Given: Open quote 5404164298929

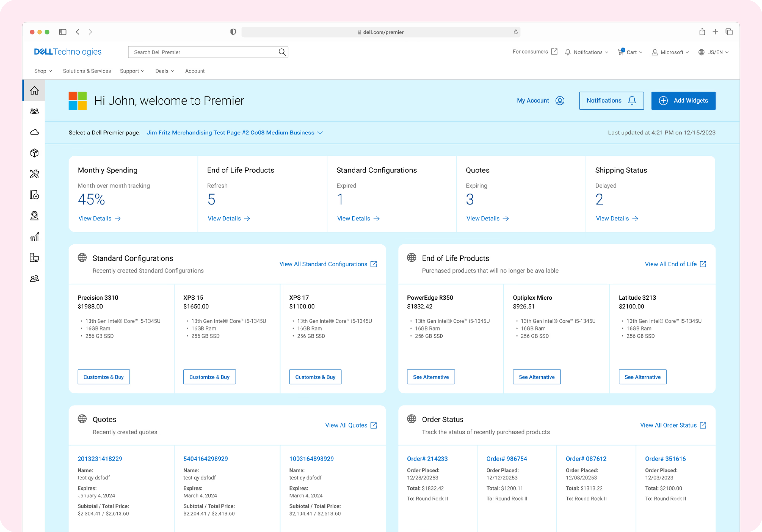Looking at the screenshot, I should [206, 459].
